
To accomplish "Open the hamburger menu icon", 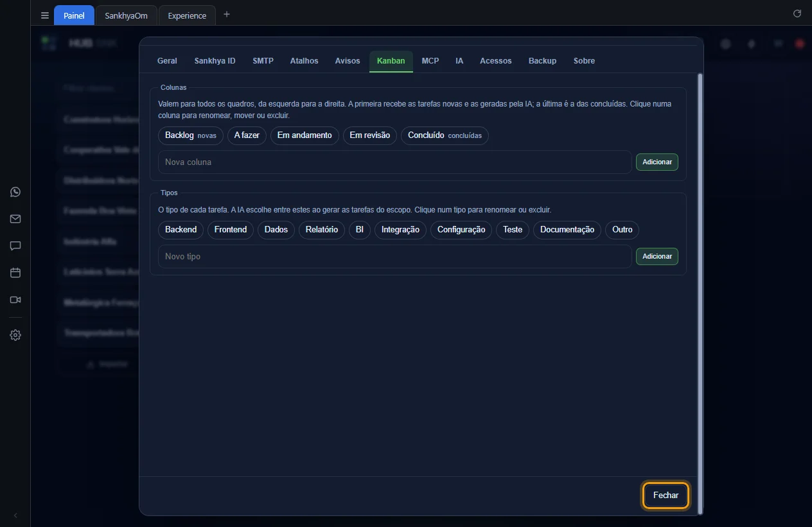I will tap(45, 15).
